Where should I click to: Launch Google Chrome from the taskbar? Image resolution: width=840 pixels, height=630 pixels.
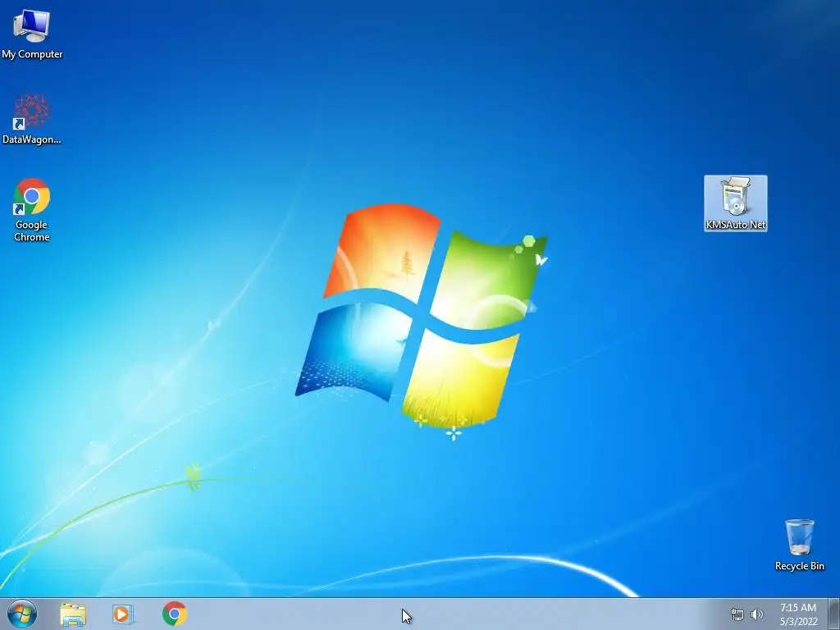pyautogui.click(x=174, y=614)
